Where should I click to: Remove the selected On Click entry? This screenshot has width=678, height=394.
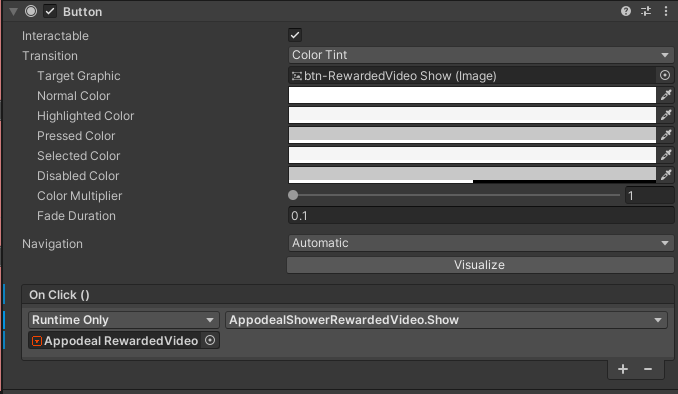tap(648, 369)
